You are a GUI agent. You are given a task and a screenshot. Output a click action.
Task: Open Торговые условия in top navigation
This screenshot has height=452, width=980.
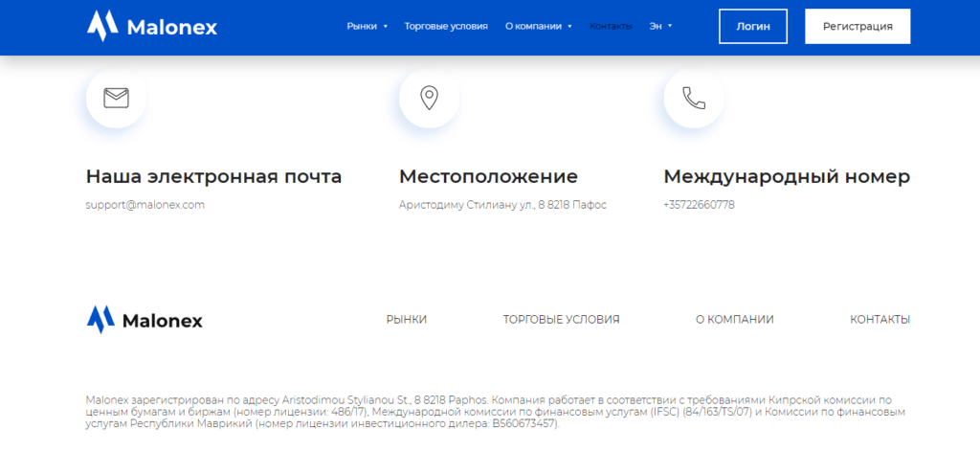pos(446,26)
